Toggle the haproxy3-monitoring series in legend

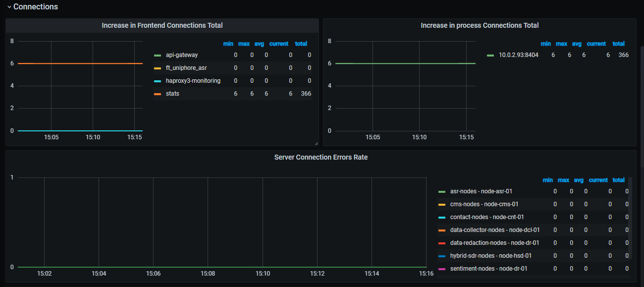(x=193, y=81)
